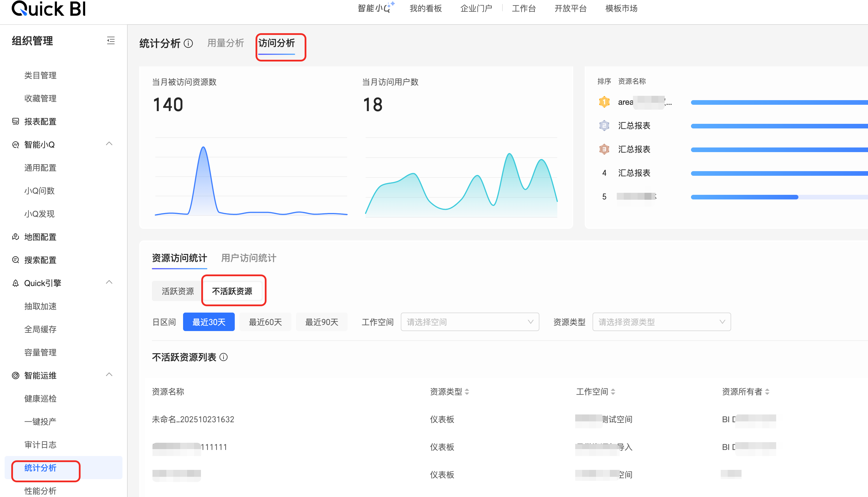Click the rank 5 progress bar
868x497 pixels.
coord(744,197)
